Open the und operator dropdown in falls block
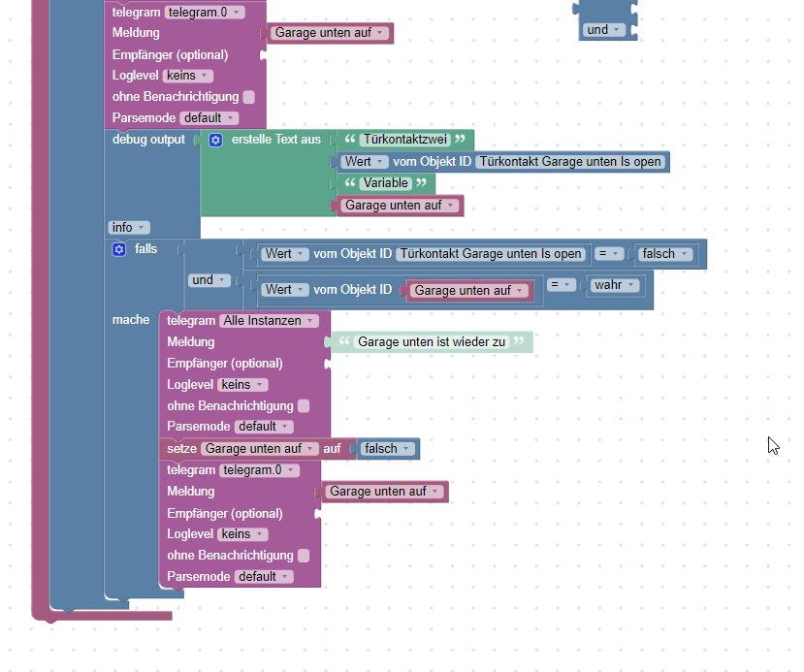Screen dimensions: 804x672 209,280
